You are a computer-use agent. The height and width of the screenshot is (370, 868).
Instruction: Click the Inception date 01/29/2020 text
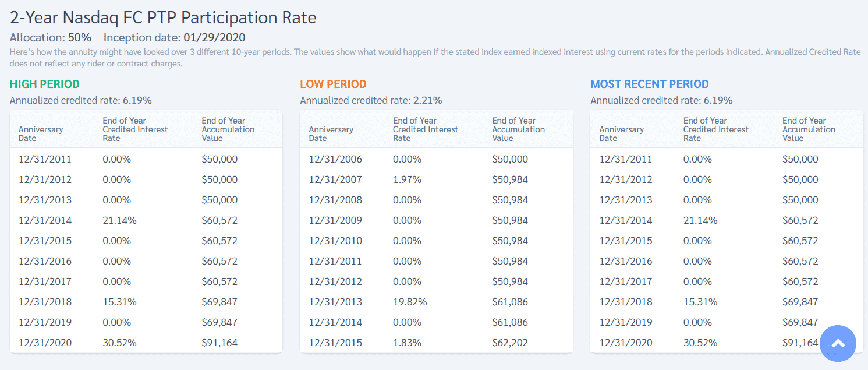click(174, 38)
